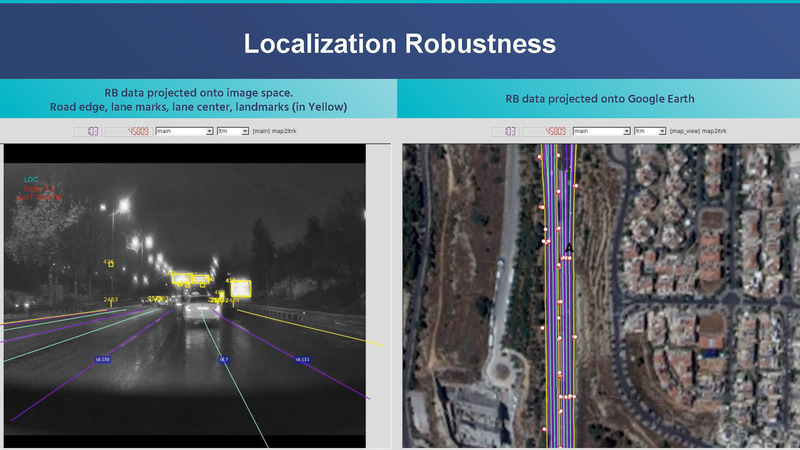
Task: Select the id.130 lane label in the camera view
Action: (x=102, y=360)
